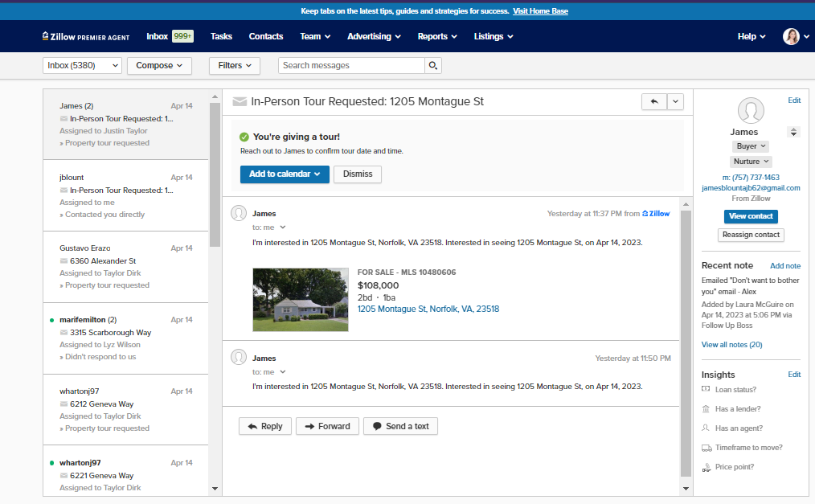Click Edit link next to Insights

[x=794, y=374]
